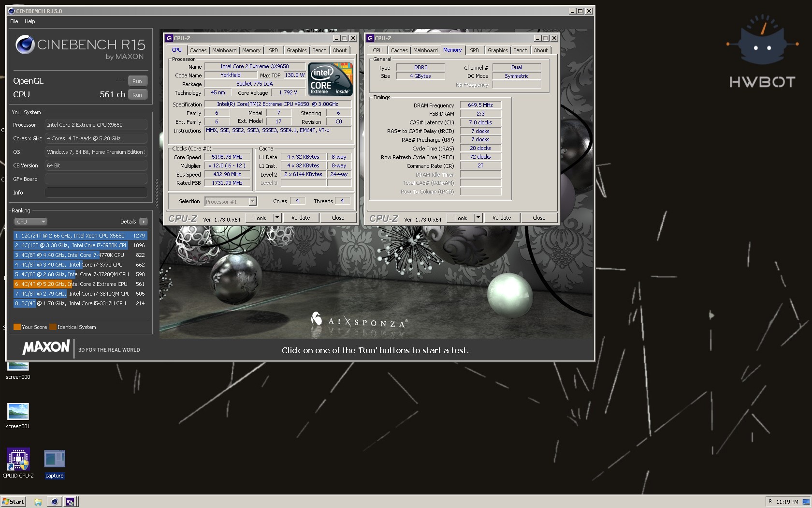Viewport: 812px width, 508px height.
Task: Click the Info input field in Cinebench
Action: tap(96, 193)
